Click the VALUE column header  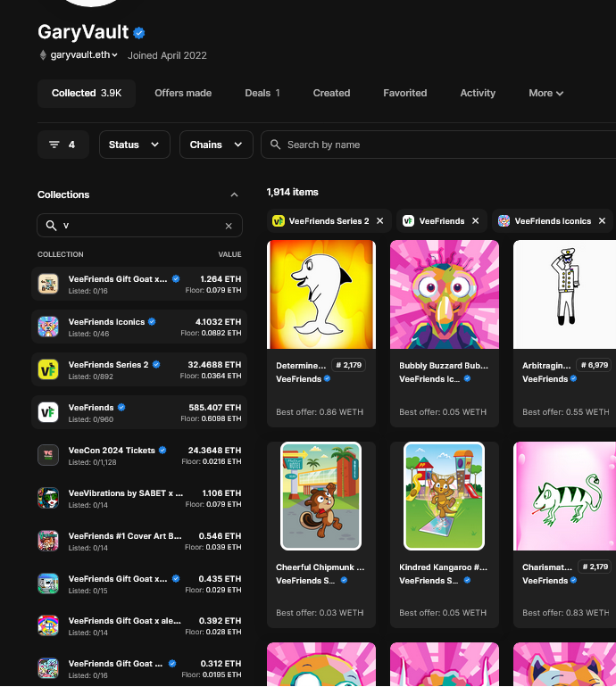point(229,254)
